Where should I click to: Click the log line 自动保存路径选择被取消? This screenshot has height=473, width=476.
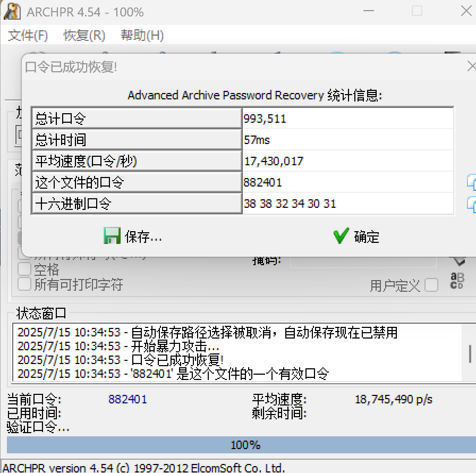coord(207,333)
